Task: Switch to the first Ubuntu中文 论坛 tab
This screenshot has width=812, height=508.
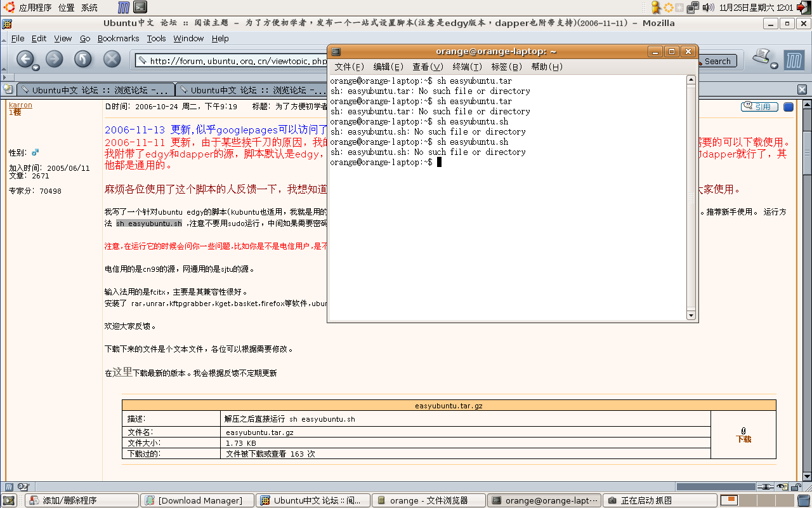Action: click(x=96, y=90)
